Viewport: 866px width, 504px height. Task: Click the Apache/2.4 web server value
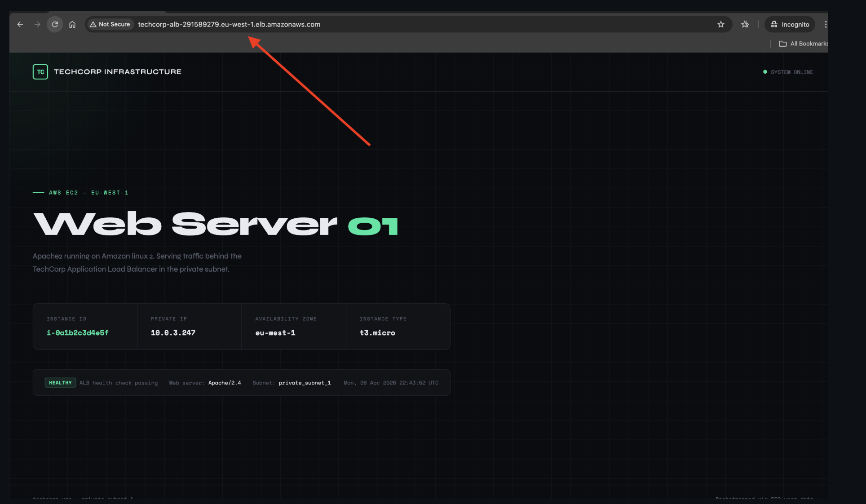click(x=225, y=383)
